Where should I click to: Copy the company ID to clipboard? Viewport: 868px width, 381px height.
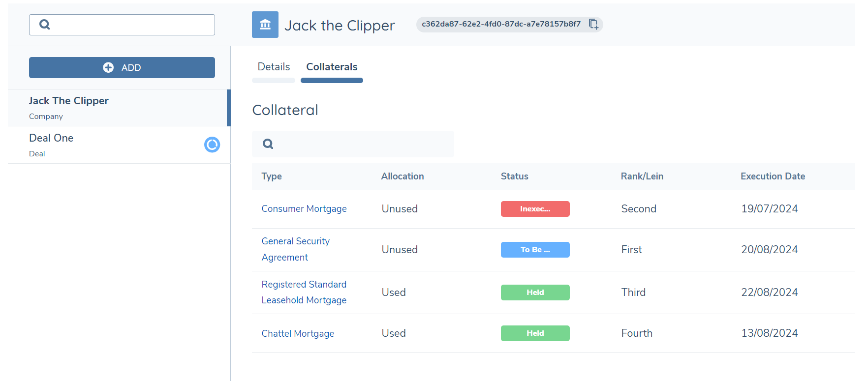click(593, 24)
